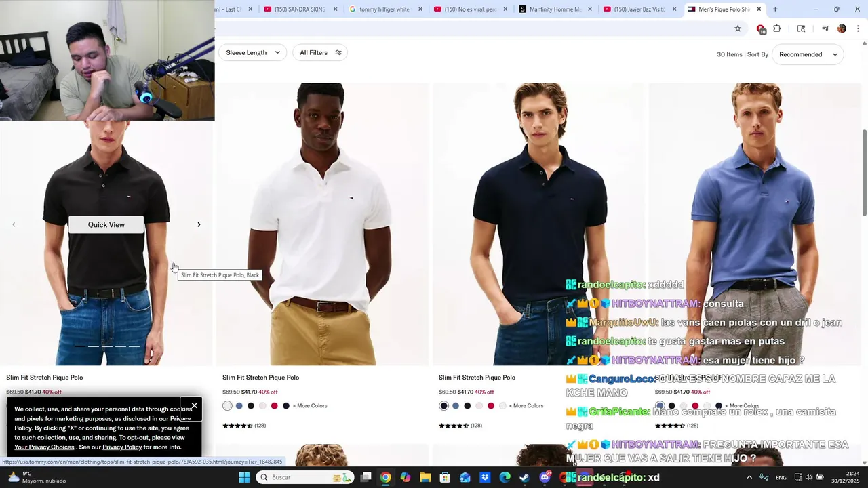Launch Copilot from the taskbar
This screenshot has width=868, height=488.
[406, 477]
